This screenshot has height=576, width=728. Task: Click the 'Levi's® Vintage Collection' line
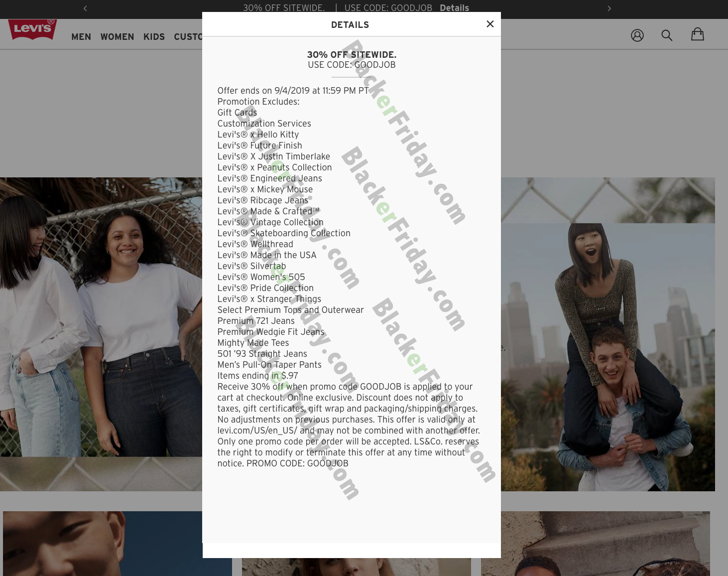click(x=270, y=222)
